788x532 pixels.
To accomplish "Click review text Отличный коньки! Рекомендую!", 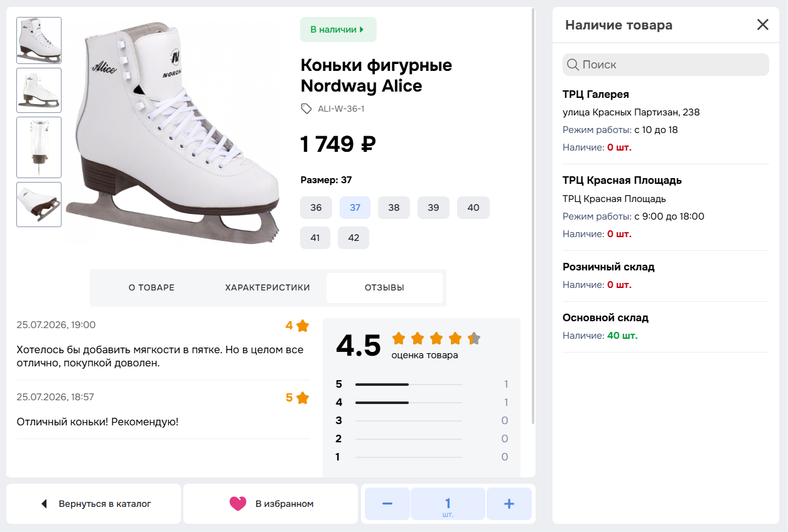I will point(97,422).
